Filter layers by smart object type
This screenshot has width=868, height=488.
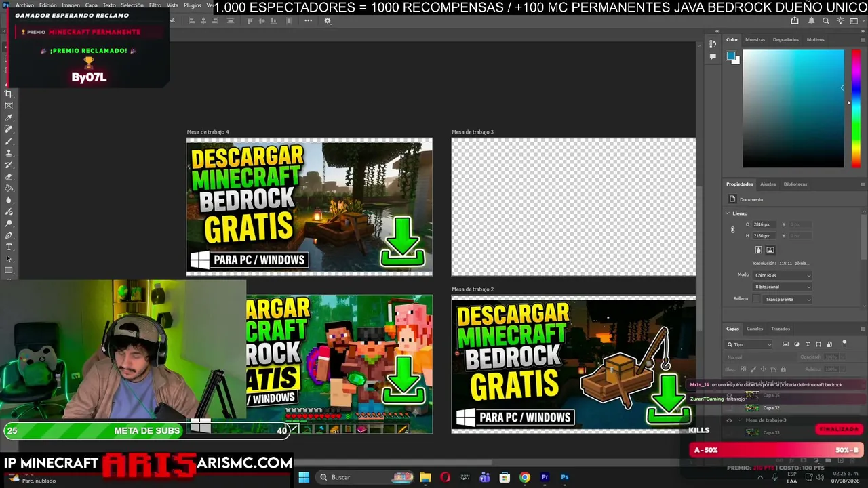(x=829, y=344)
